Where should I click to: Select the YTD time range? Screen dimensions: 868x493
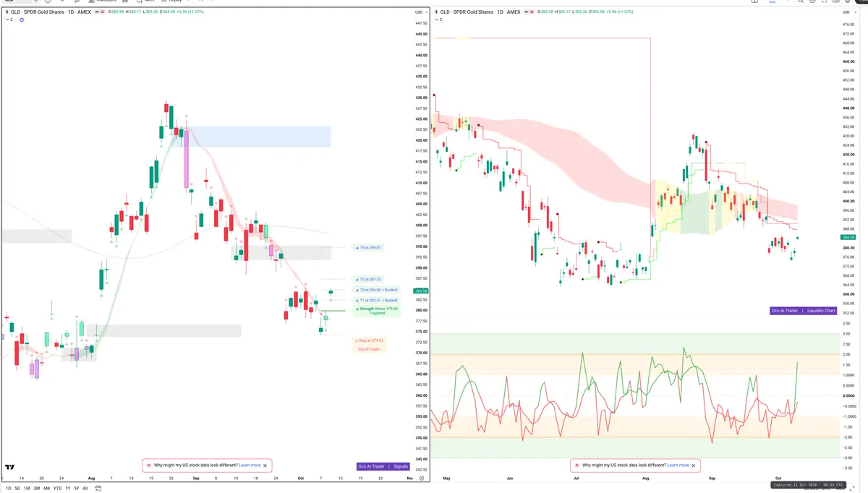57,489
